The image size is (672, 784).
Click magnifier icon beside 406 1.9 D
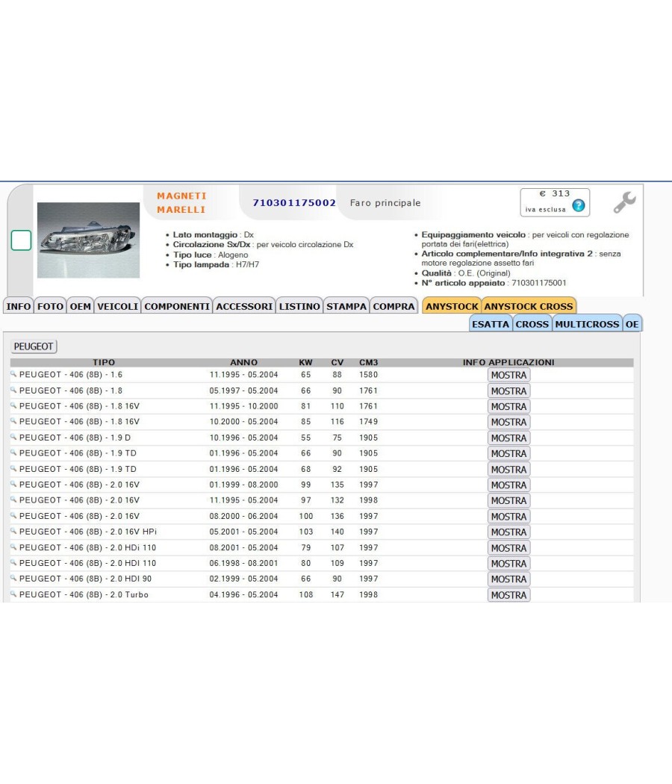[13, 437]
